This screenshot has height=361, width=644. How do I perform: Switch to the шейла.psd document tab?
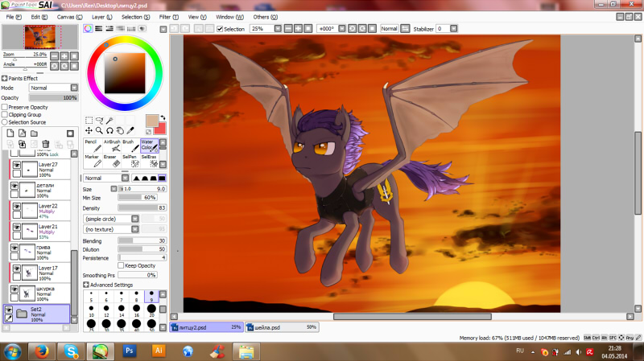click(283, 327)
